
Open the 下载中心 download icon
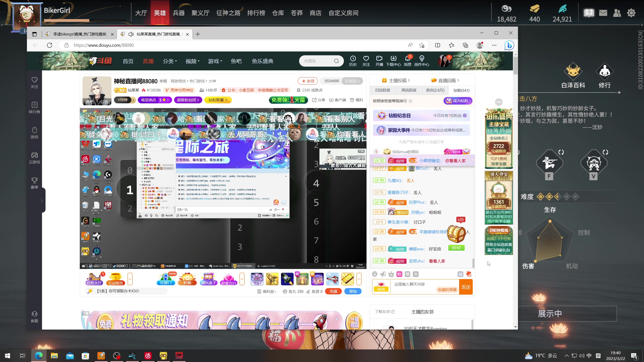tap(393, 61)
